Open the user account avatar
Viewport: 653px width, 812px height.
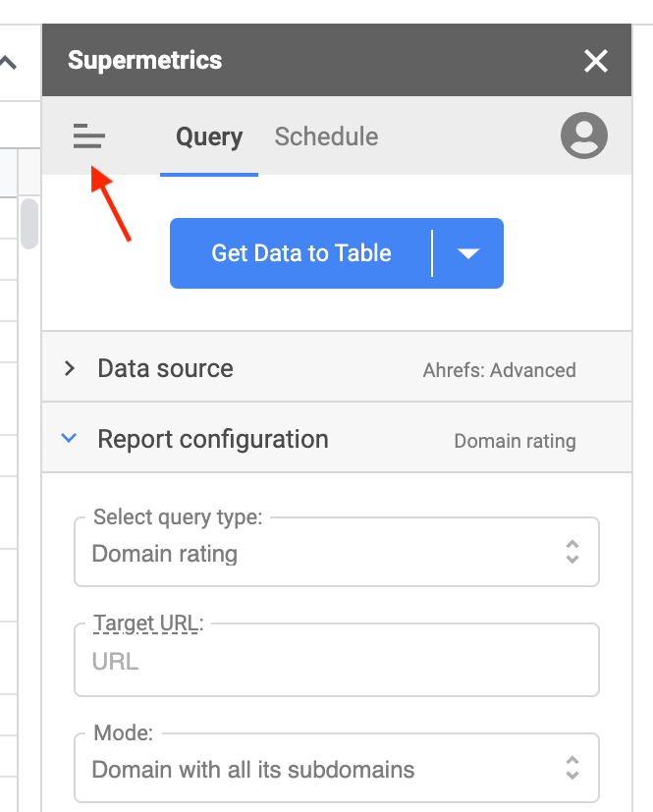point(583,135)
